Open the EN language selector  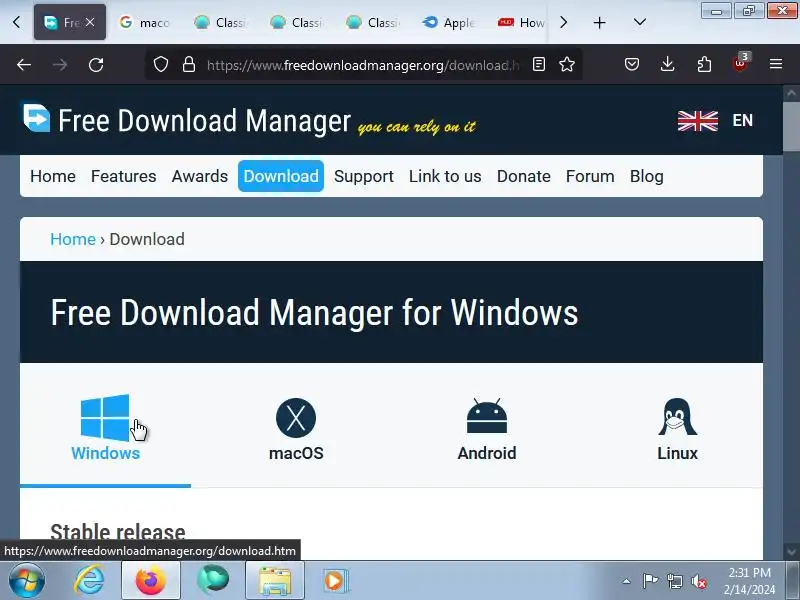[742, 121]
